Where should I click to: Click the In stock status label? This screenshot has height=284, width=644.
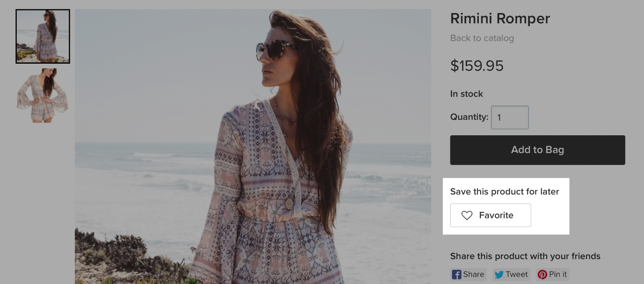click(x=466, y=94)
